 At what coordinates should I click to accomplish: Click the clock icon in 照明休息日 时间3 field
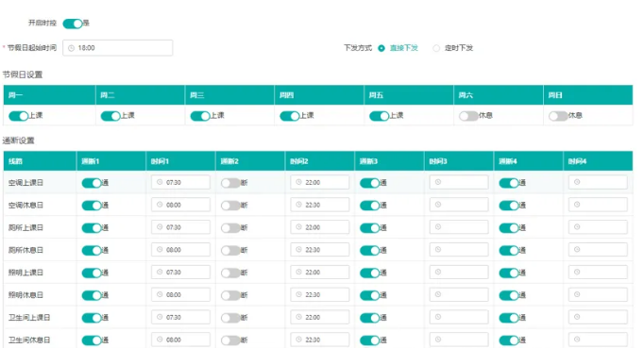click(x=438, y=294)
